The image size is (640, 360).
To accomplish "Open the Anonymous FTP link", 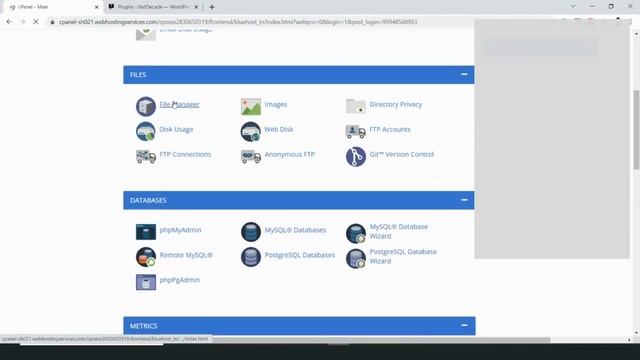I will tap(289, 154).
